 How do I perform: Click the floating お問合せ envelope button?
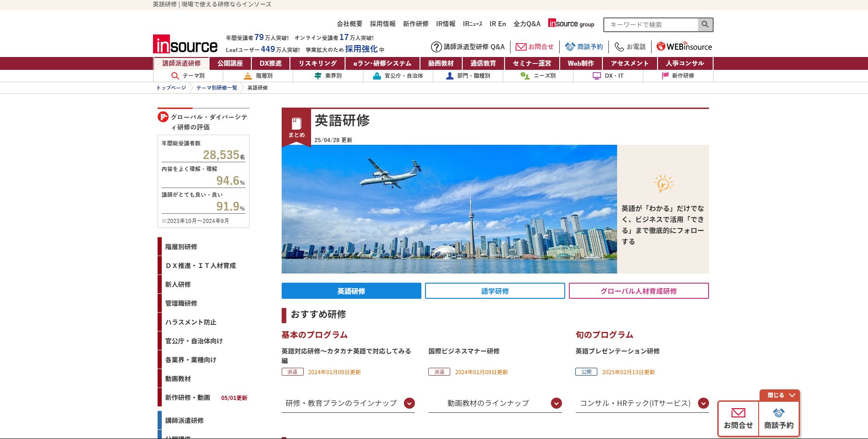(738, 419)
